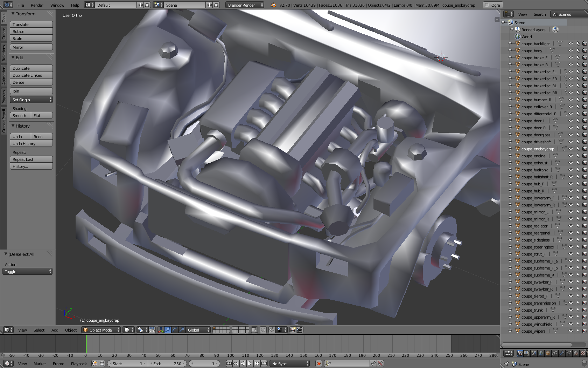The height and width of the screenshot is (368, 588).
Task: Hide coupe_body using its eye icon
Action: coord(570,51)
